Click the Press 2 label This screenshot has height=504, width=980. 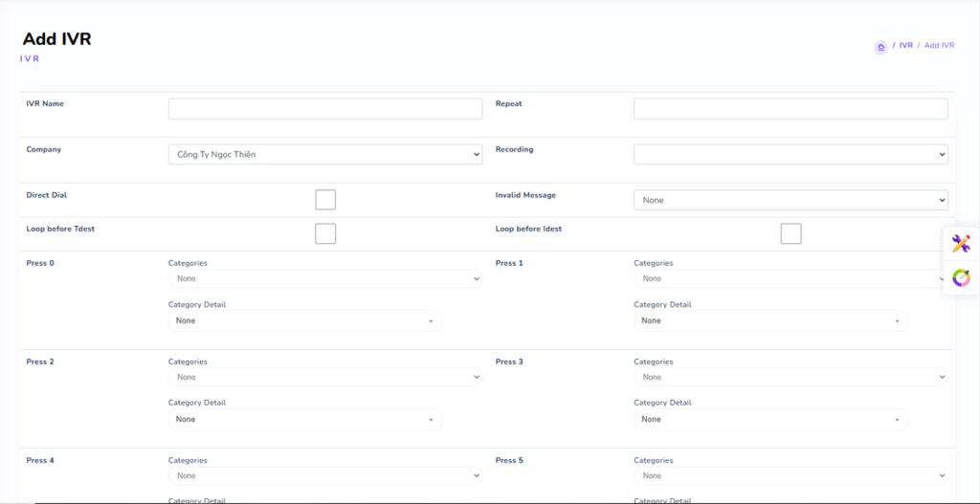coord(40,362)
